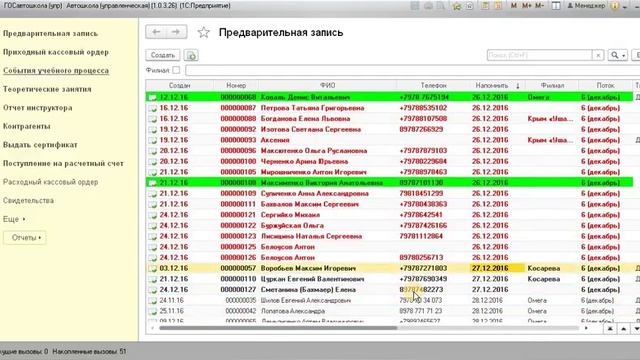Click into the search input field
Image resolution: width=640 pixels, height=360 pixels.
coord(539,55)
